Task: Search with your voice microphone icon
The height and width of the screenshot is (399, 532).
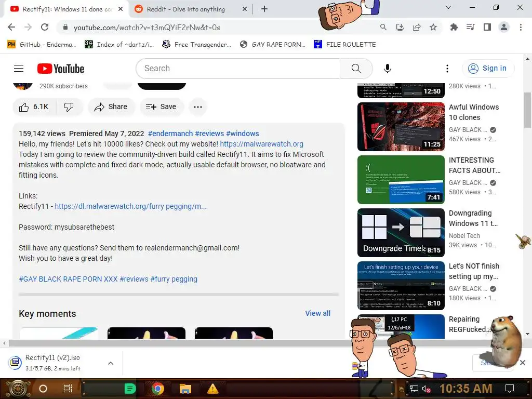Action: coord(387,69)
